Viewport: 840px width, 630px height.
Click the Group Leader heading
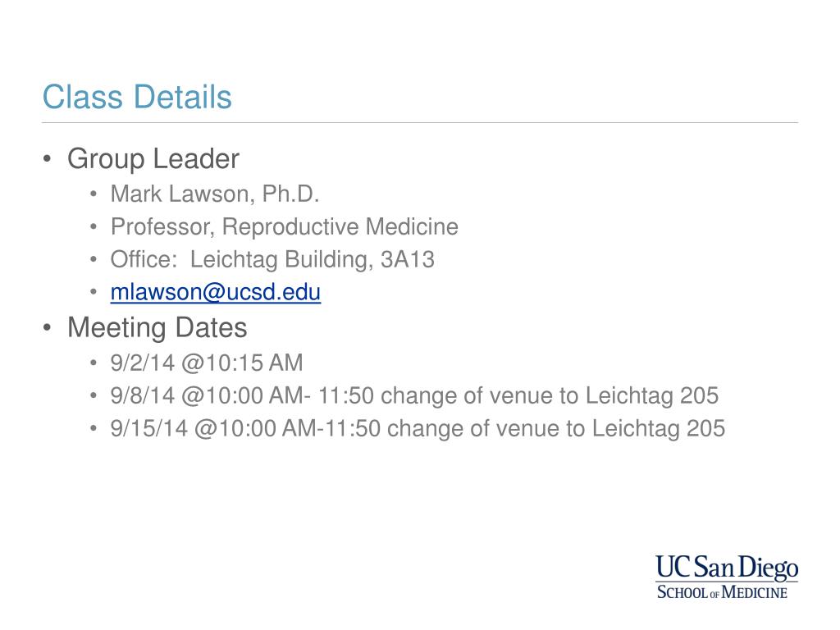pos(153,159)
